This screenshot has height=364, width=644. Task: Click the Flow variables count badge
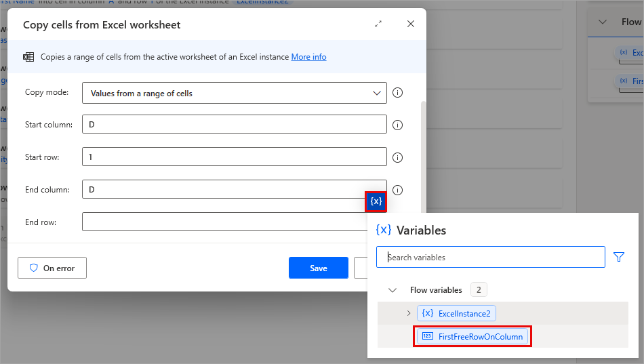pyautogui.click(x=479, y=289)
